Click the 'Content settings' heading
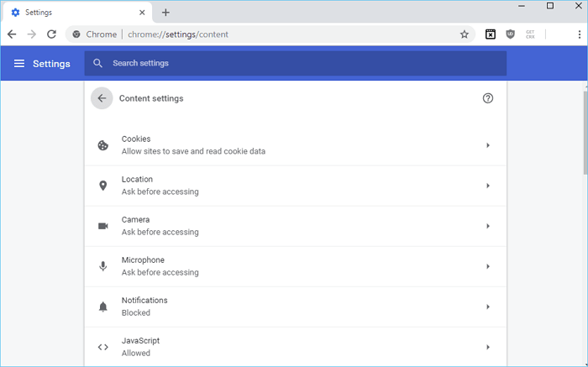 coord(151,98)
